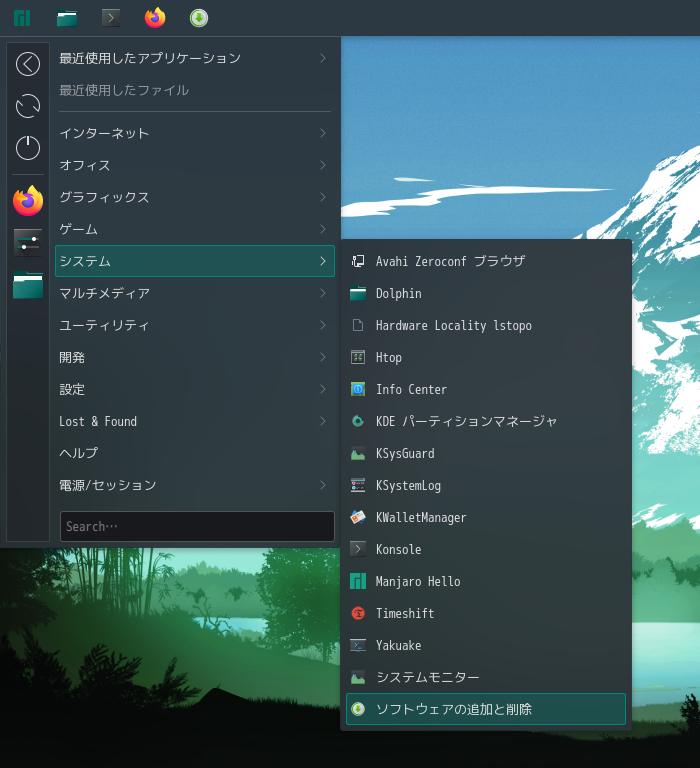Open システムモニター text entry
The image size is (700, 768).
tap(428, 677)
